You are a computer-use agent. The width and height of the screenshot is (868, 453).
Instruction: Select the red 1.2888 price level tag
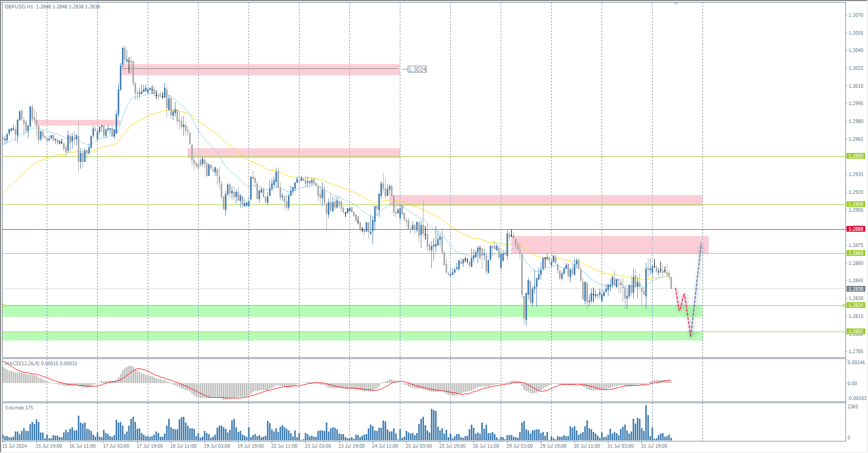pos(856,229)
